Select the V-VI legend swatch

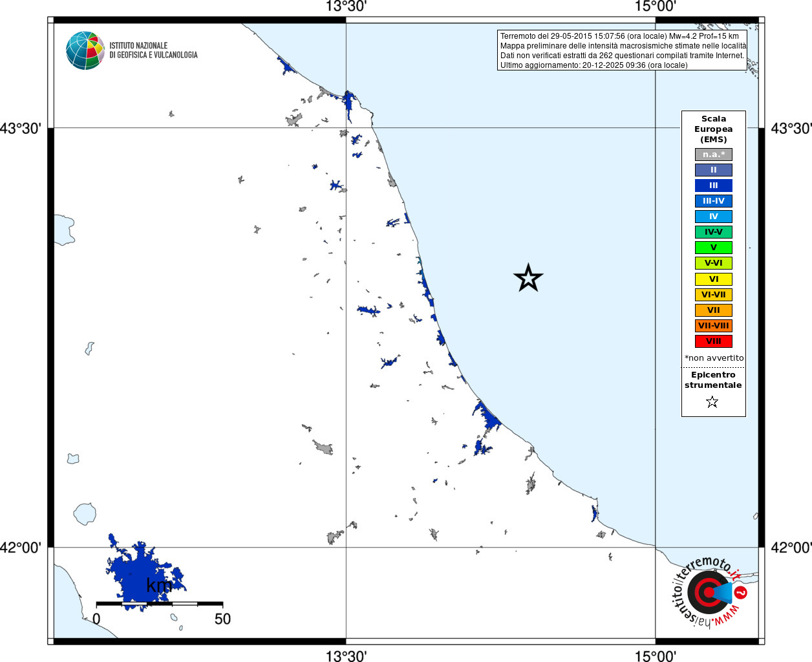[x=714, y=263]
